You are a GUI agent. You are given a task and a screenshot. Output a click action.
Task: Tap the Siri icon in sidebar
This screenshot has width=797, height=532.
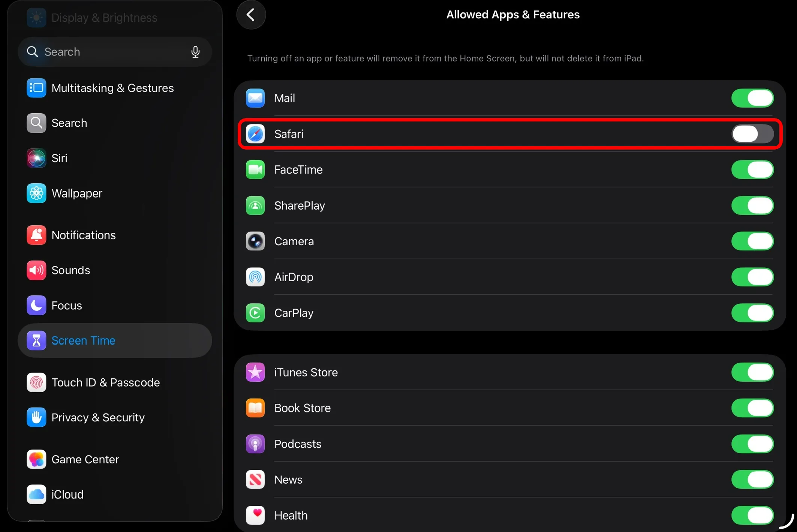[36, 158]
